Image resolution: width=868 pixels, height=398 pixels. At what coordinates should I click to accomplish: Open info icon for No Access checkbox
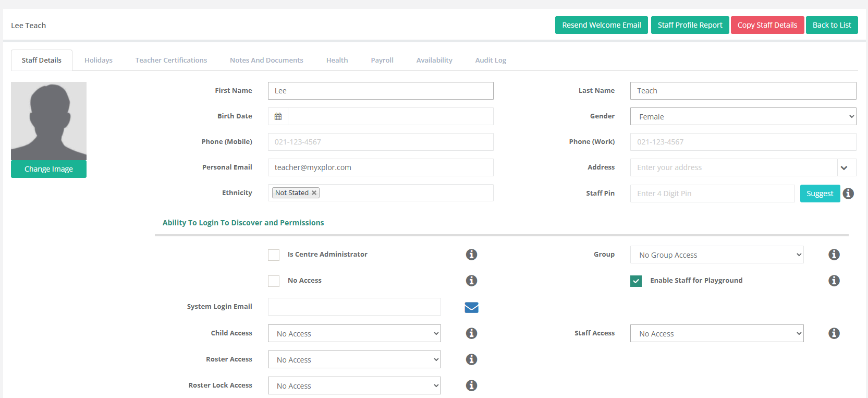tap(471, 281)
